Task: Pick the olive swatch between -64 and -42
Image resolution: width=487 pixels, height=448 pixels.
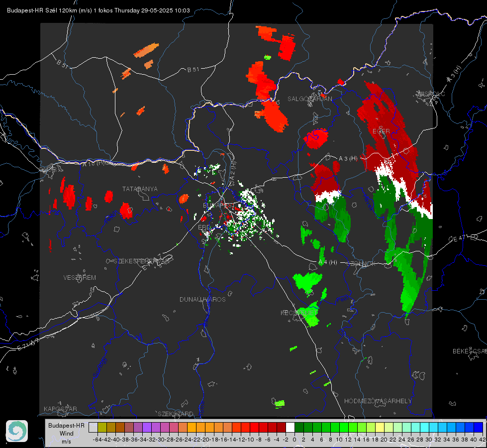Action: [x=102, y=428]
